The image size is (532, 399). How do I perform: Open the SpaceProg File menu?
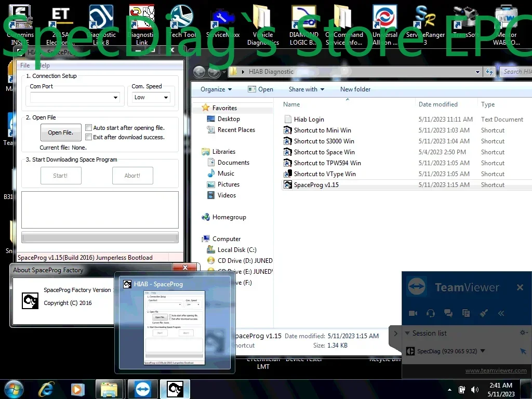point(25,65)
